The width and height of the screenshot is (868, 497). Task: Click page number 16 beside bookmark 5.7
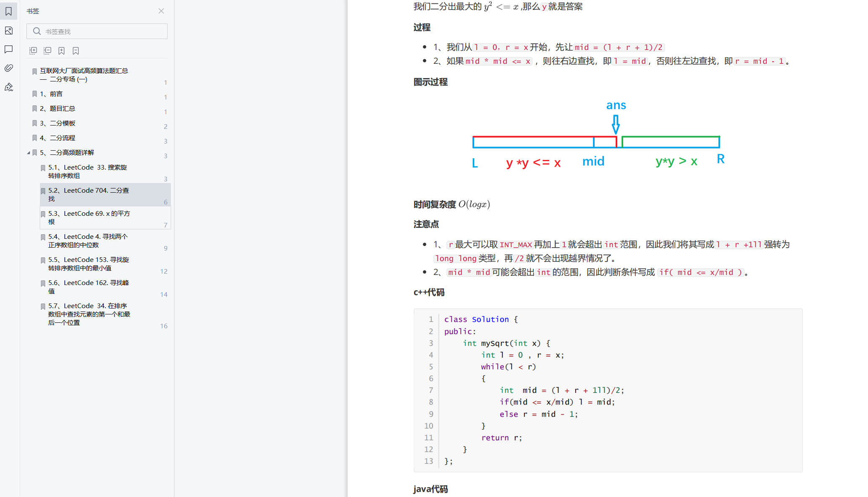click(x=164, y=326)
